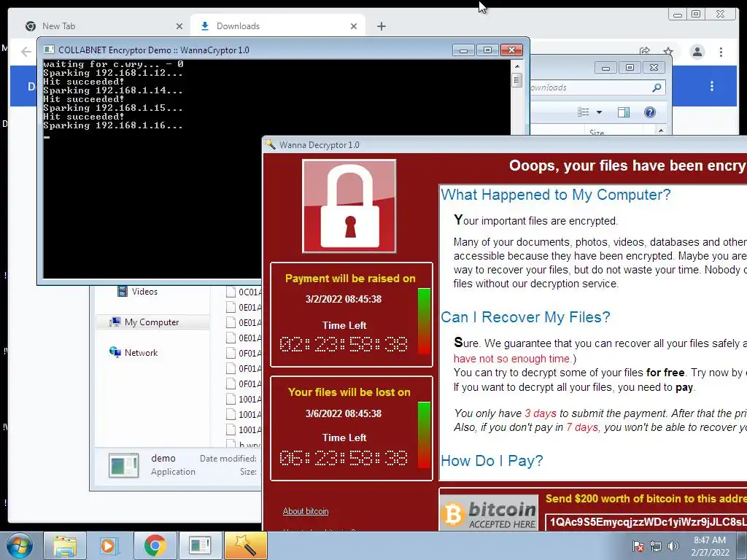The width and height of the screenshot is (747, 560).
Task: Open the view options dropdown arrow
Action: 600,112
